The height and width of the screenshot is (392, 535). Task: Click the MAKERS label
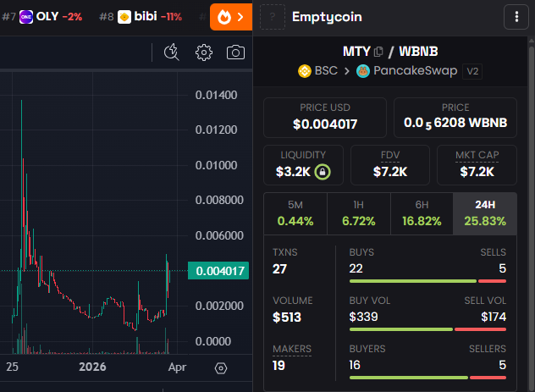coord(292,349)
